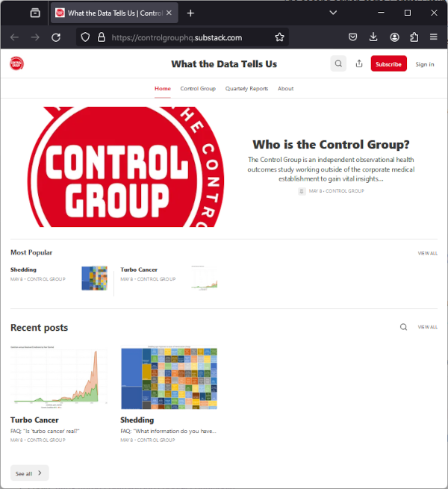Switch to the Control Group tab

[x=198, y=89]
